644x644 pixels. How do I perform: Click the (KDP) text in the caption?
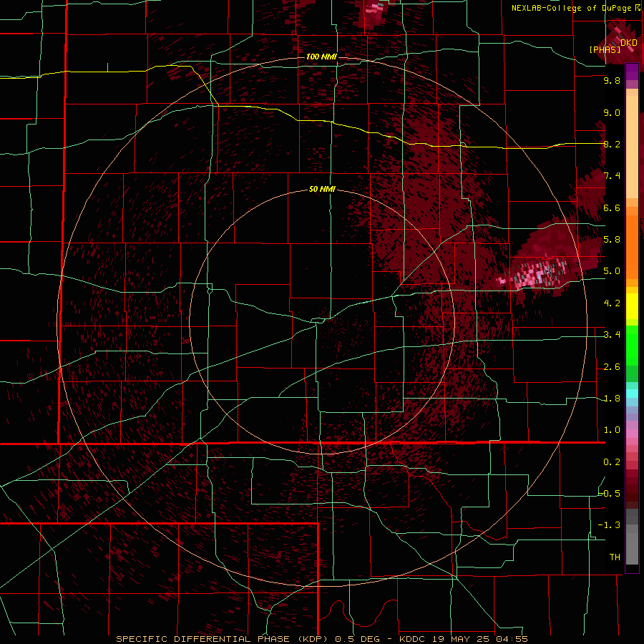pyautogui.click(x=314, y=639)
